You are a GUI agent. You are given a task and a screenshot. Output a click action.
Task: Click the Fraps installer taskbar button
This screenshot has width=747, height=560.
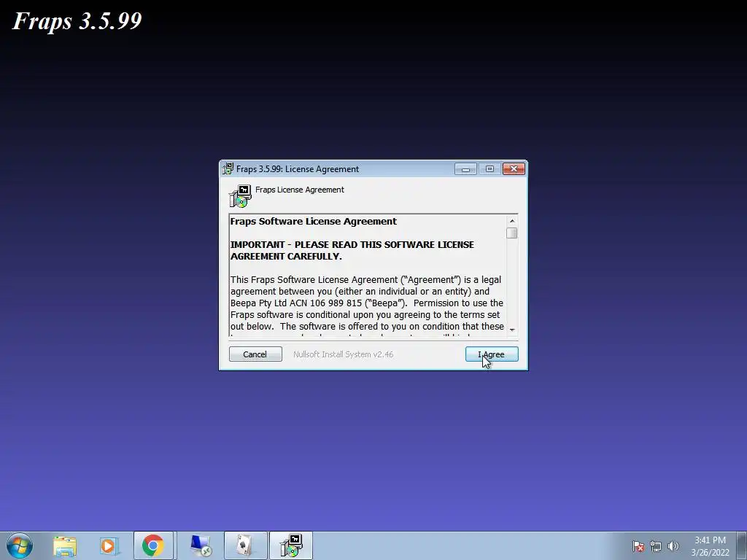pos(291,545)
